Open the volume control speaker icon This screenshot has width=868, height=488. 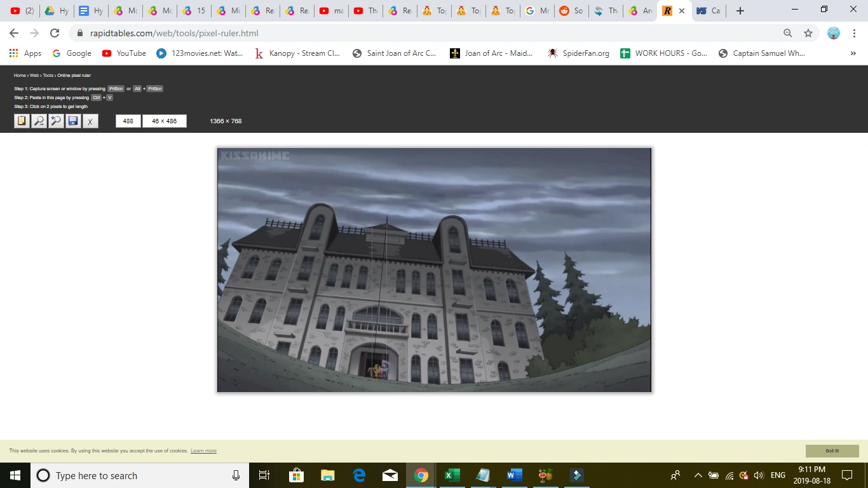click(x=758, y=475)
